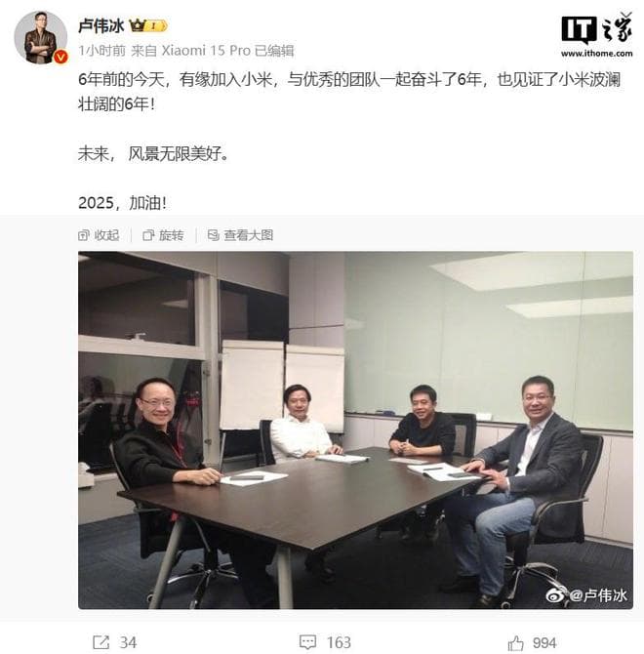Image resolution: width=644 pixels, height=654 pixels.
Task: Open the full image with 查看大图
Action: pos(240,235)
